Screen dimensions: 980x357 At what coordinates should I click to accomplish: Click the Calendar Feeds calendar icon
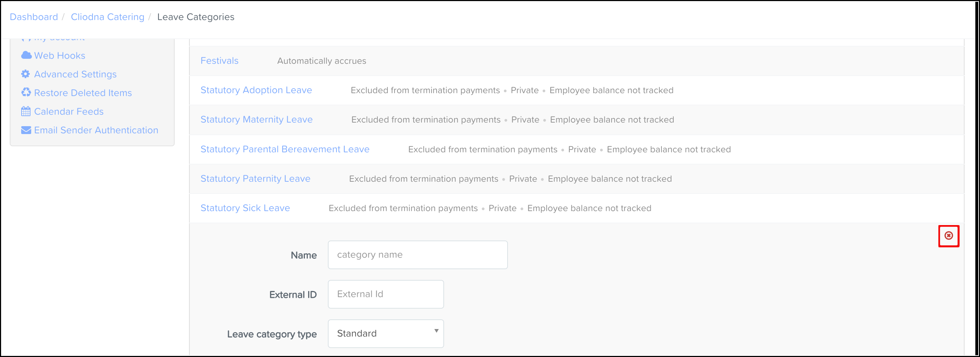(x=26, y=111)
